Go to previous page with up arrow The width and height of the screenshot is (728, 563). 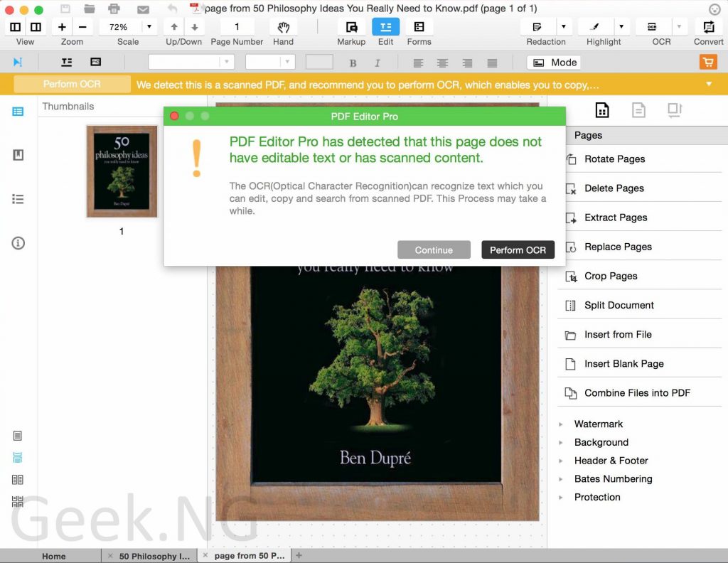click(174, 27)
